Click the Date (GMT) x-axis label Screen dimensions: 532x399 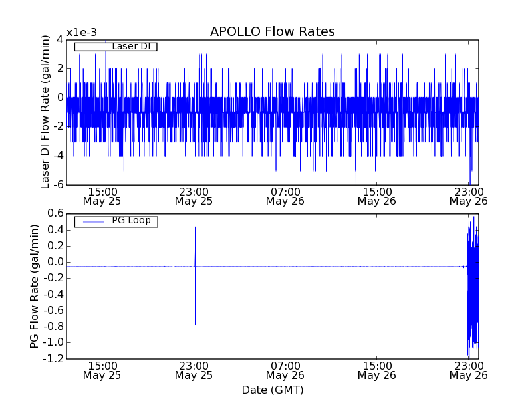tap(272, 390)
